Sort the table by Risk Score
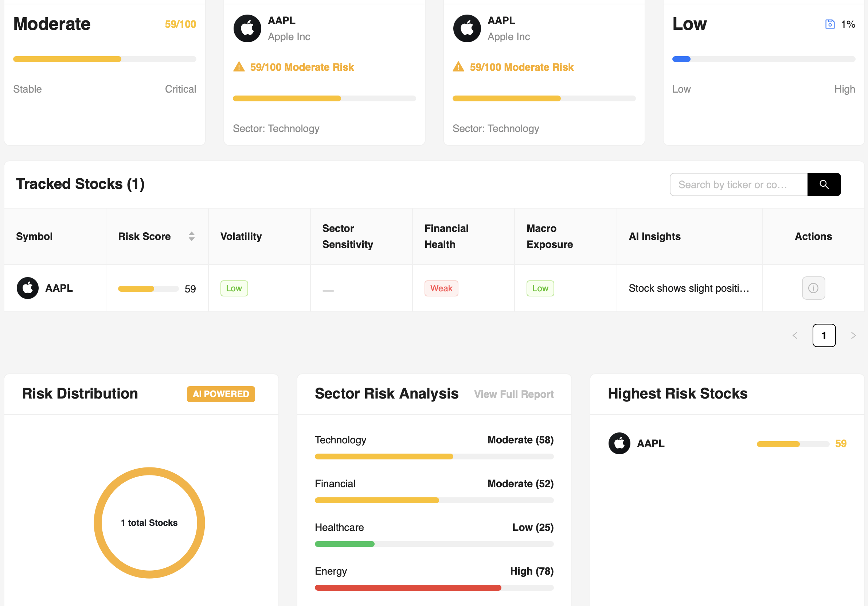Viewport: 868px width, 606px height. [x=192, y=236]
